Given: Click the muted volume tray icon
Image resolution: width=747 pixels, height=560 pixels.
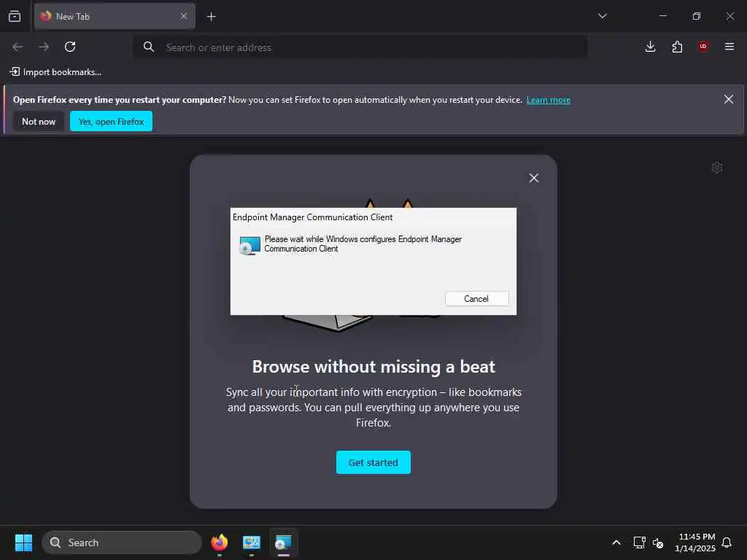Looking at the screenshot, I should click(659, 542).
